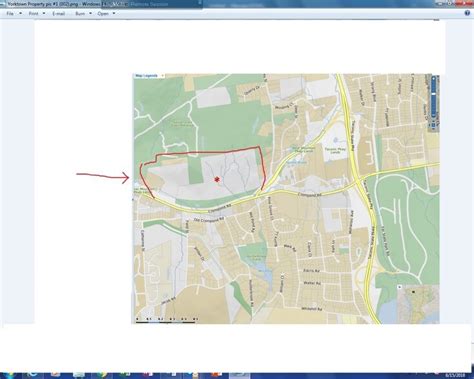Click the blue Help icon
This screenshot has width=474, height=379.
point(467,13)
